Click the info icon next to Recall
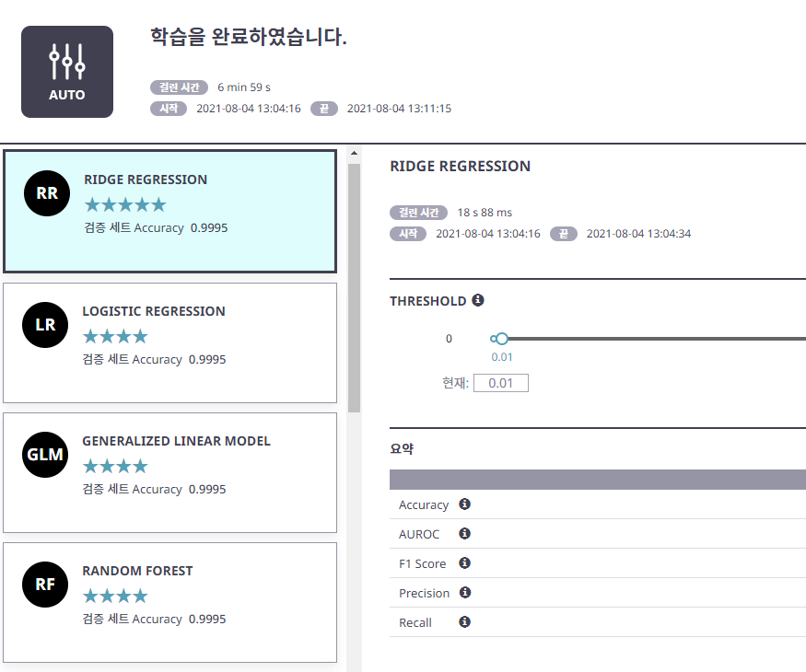The width and height of the screenshot is (806, 672). (x=464, y=621)
